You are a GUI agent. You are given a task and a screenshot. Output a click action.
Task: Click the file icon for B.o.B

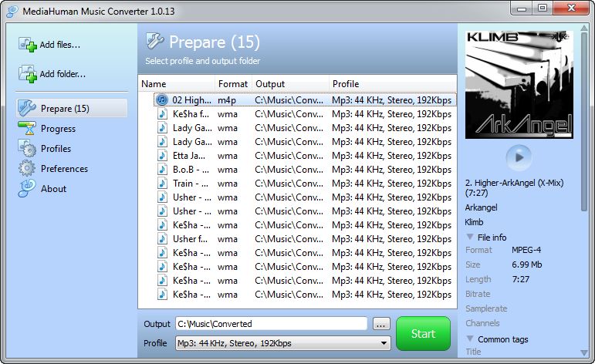[162, 170]
